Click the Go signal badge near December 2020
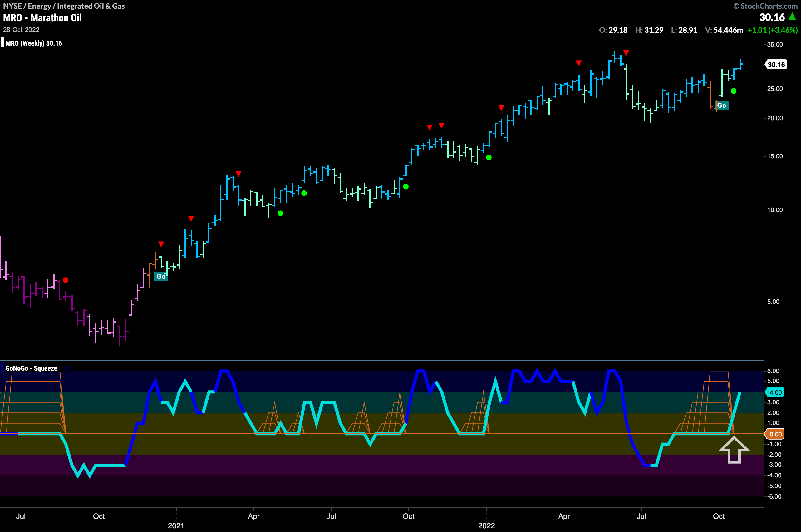Viewport: 801px width, 532px height. (x=161, y=277)
